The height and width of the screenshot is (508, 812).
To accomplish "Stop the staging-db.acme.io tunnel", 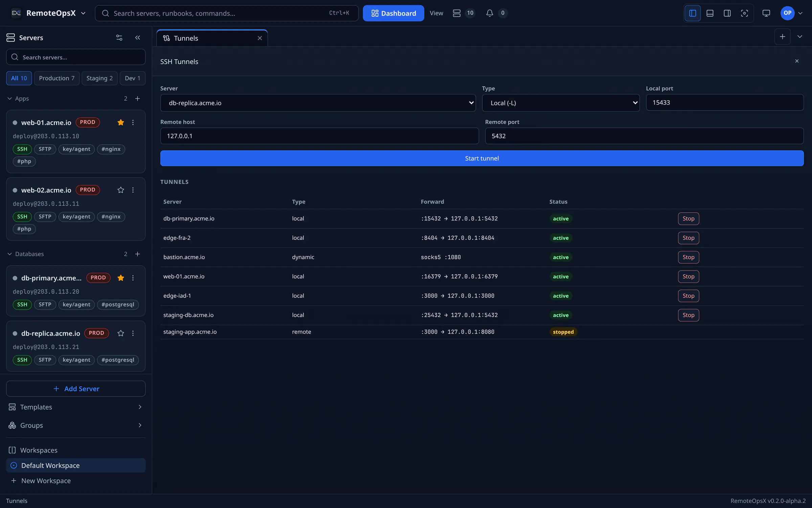I will pos(689,315).
